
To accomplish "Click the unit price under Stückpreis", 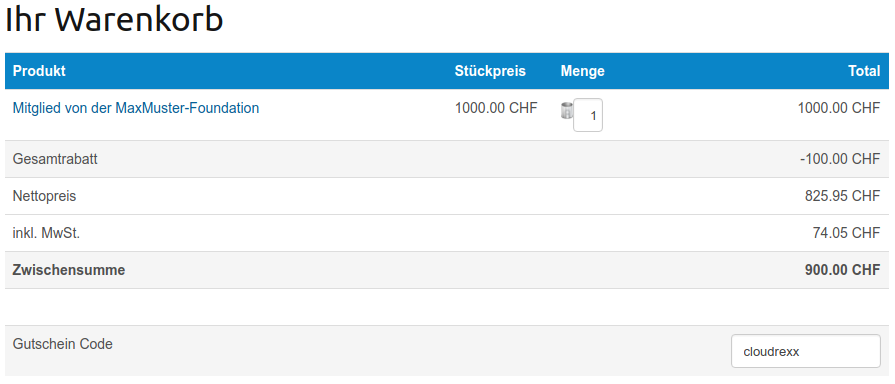I will 496,108.
